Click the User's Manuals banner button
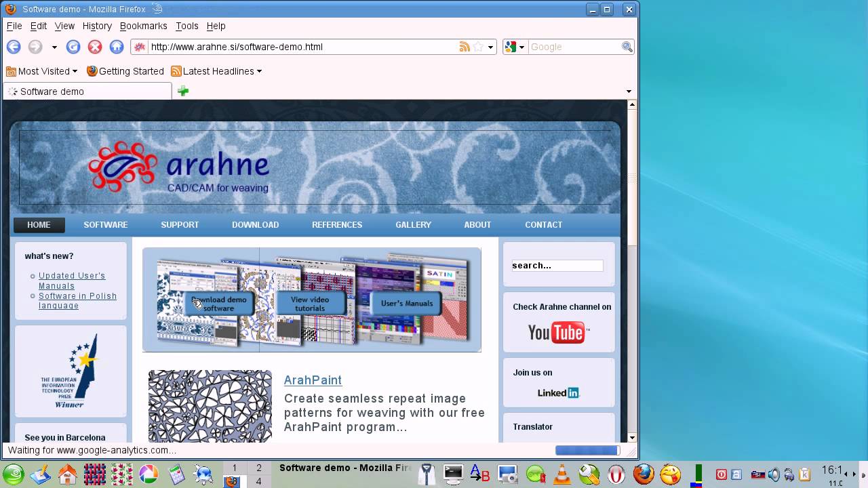The image size is (868, 488). point(406,304)
